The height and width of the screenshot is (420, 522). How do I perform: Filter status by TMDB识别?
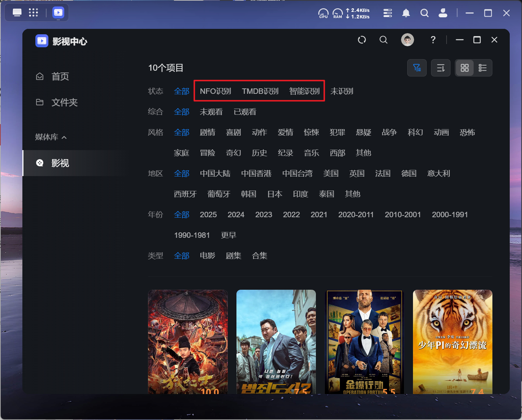click(260, 91)
